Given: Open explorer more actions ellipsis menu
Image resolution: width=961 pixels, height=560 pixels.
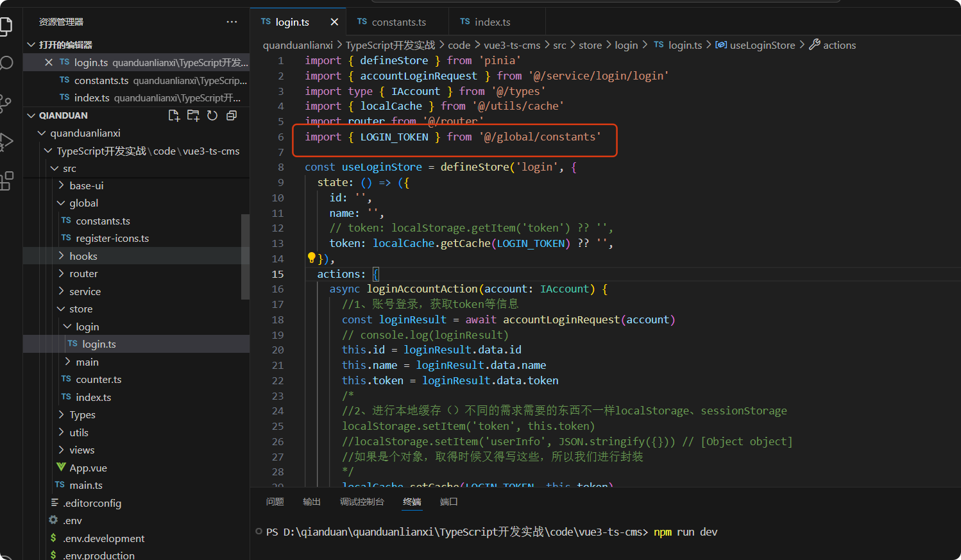Looking at the screenshot, I should click(x=232, y=22).
